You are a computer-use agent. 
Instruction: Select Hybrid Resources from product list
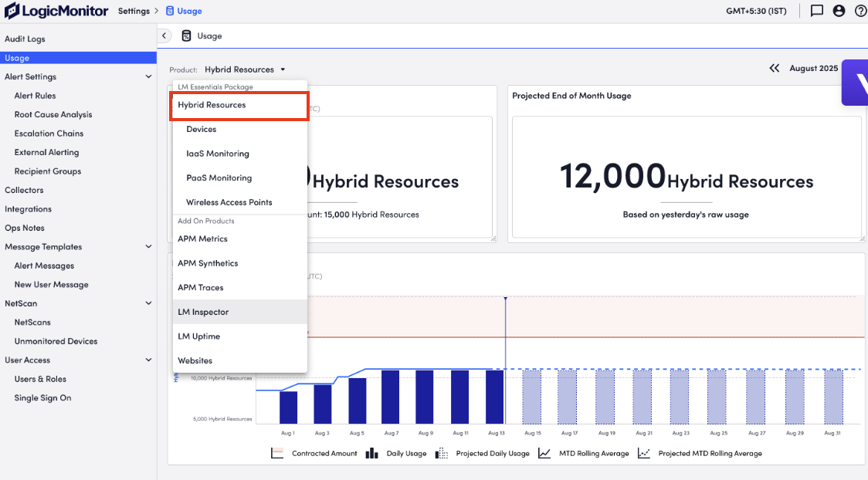coord(239,104)
